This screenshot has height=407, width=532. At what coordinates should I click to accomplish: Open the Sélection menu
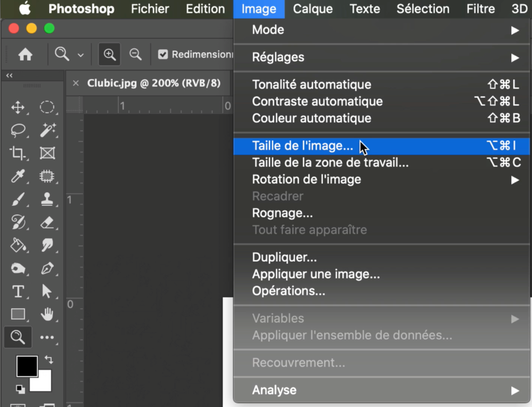[423, 9]
